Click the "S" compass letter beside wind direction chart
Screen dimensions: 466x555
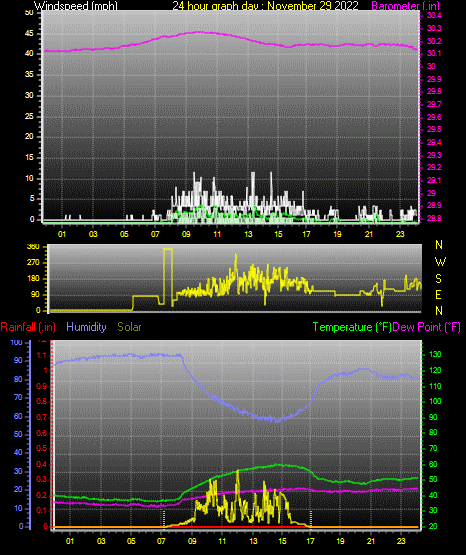(x=438, y=279)
